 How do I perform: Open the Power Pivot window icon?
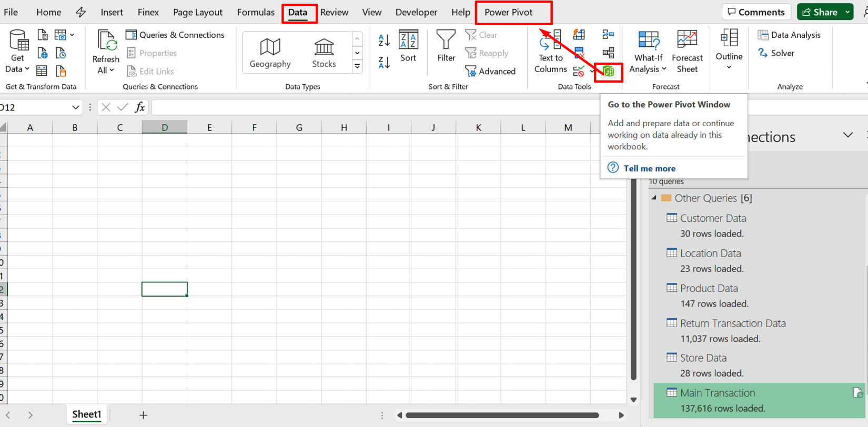(609, 71)
